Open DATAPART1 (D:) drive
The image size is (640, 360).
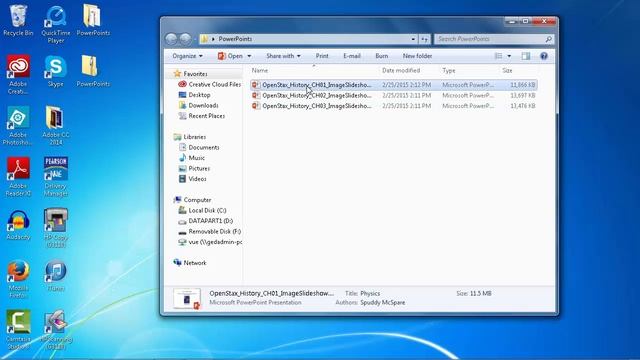pos(206,221)
